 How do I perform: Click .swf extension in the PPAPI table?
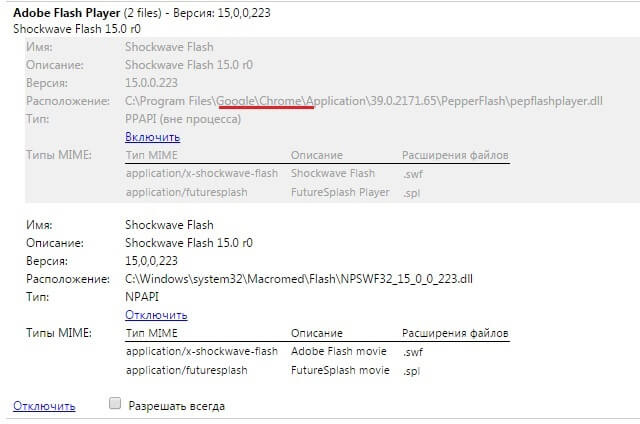(413, 174)
